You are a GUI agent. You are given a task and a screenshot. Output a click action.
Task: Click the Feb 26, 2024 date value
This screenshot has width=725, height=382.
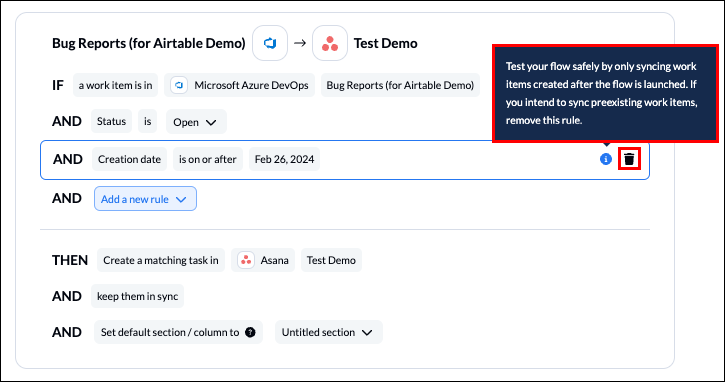(284, 159)
